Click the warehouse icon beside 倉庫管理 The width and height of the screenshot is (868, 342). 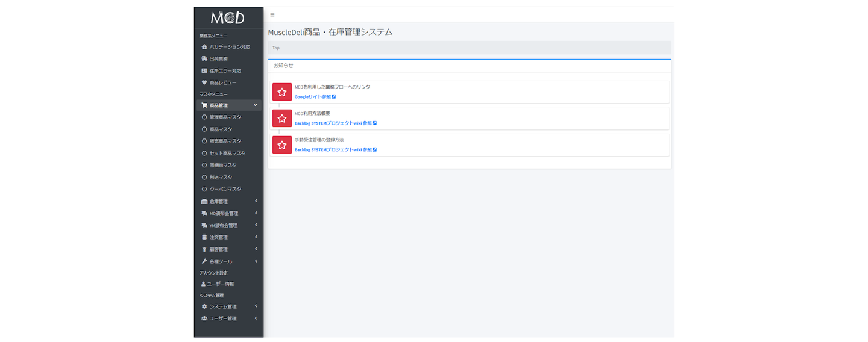[204, 202]
